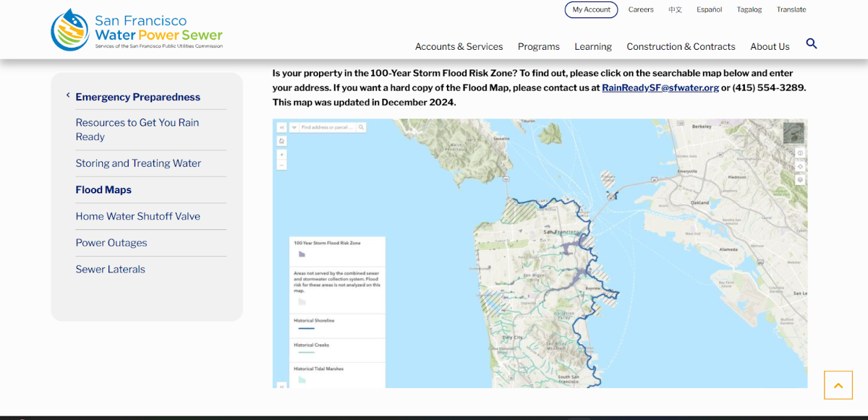Click the map search magnifier icon
The width and height of the screenshot is (868, 420).
pyautogui.click(x=361, y=127)
